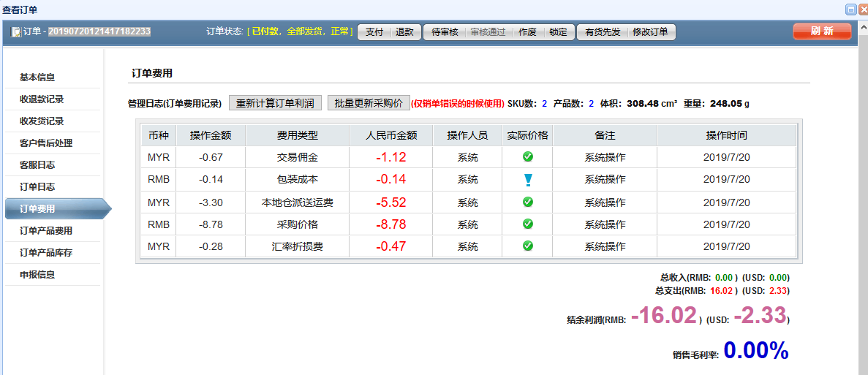Click the 操作金额 column header
The height and width of the screenshot is (375, 868).
pos(211,135)
